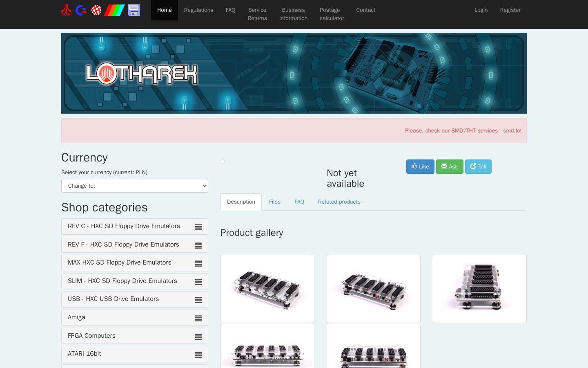
Task: Open MAX HXC SD Floppy Drive Emulators
Action: coord(120,263)
